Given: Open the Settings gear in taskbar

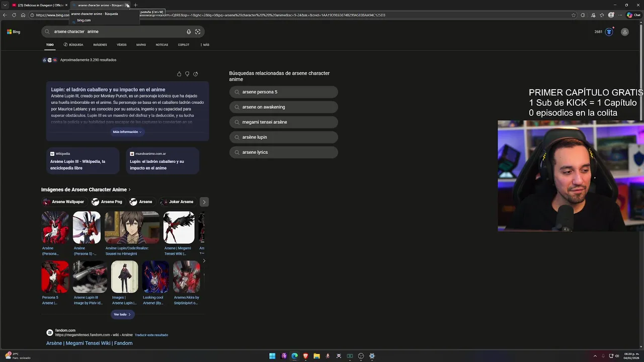Looking at the screenshot, I should tap(372, 356).
